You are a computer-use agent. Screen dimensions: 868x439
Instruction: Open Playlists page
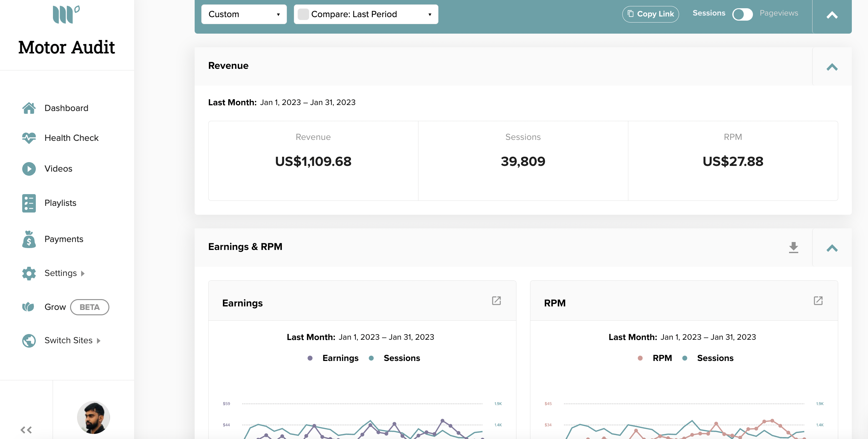(60, 203)
